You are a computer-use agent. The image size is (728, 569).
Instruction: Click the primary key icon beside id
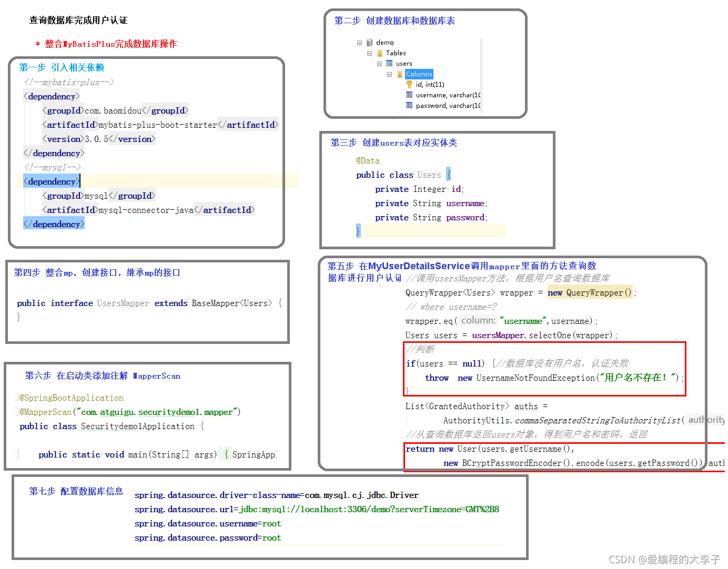click(x=409, y=85)
